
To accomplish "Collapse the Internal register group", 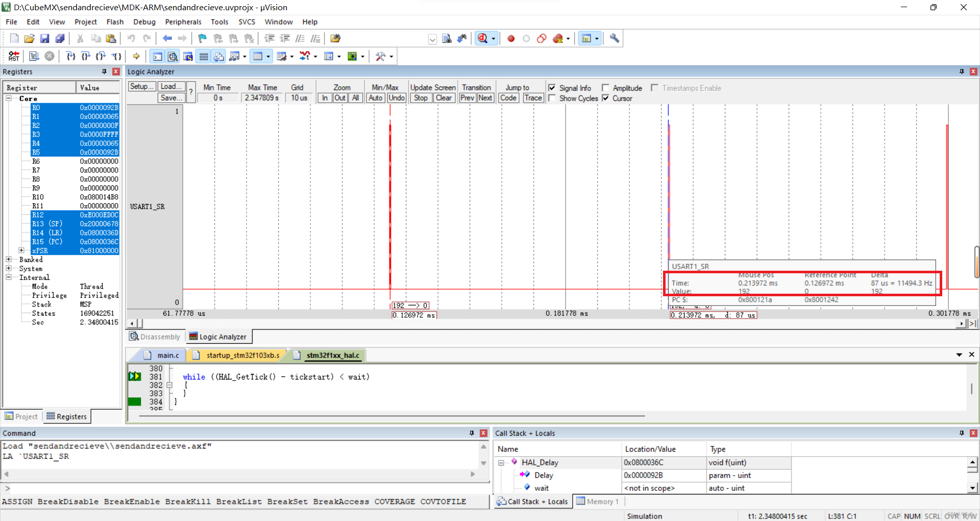I will click(9, 277).
